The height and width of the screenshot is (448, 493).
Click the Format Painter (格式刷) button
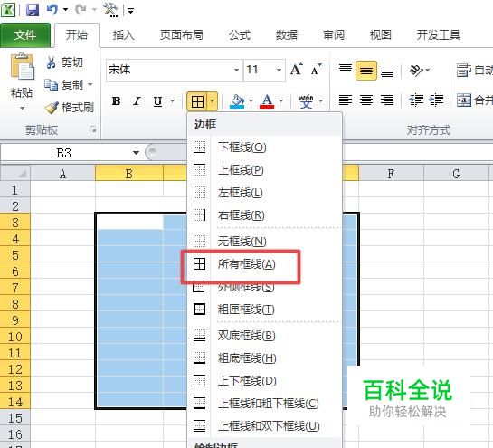coord(69,108)
